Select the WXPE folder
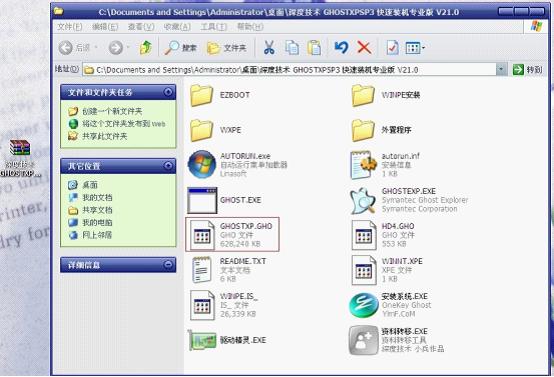 point(201,130)
